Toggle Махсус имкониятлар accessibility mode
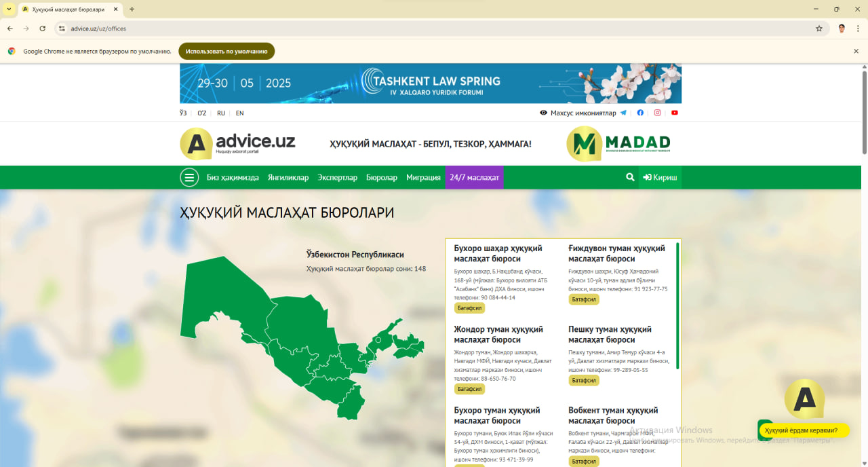Viewport: 868px width, 467px height. [x=578, y=113]
